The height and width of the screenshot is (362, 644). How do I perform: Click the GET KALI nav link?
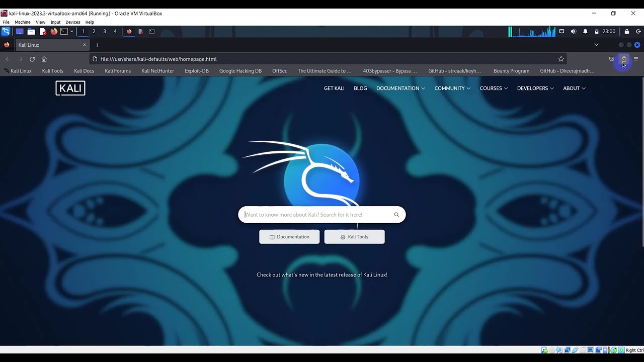click(x=334, y=88)
